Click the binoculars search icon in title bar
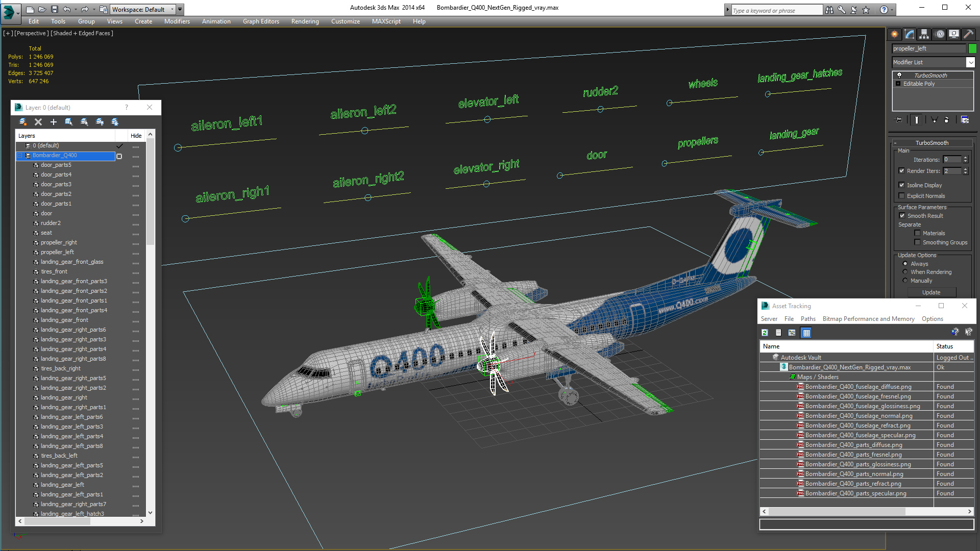Viewport: 980px width, 551px height. click(x=829, y=10)
